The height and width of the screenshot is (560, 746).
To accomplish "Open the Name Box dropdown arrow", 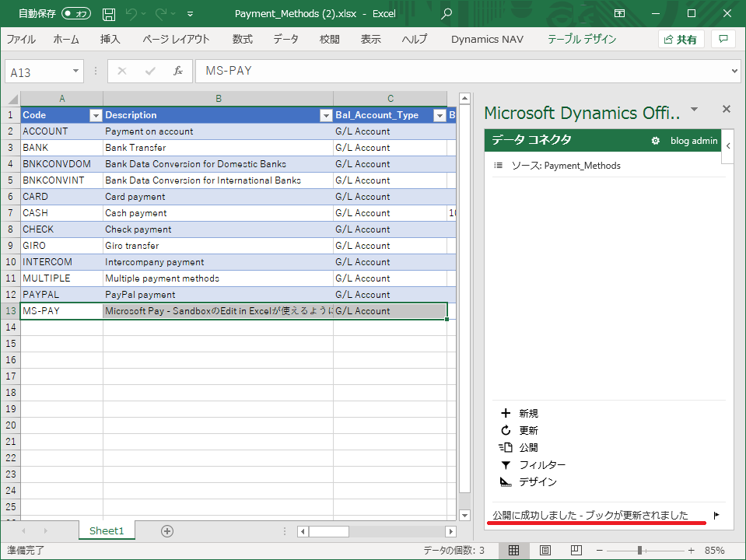I will click(x=75, y=72).
